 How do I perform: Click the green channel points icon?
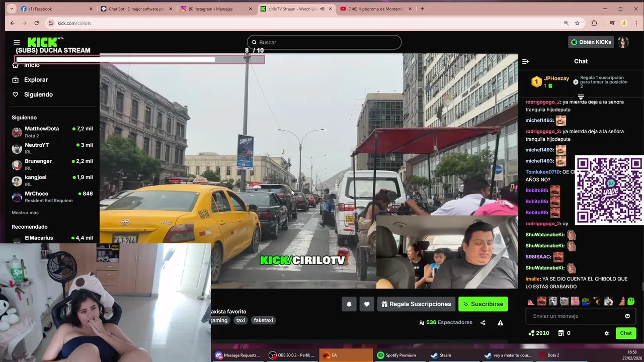(x=531, y=333)
